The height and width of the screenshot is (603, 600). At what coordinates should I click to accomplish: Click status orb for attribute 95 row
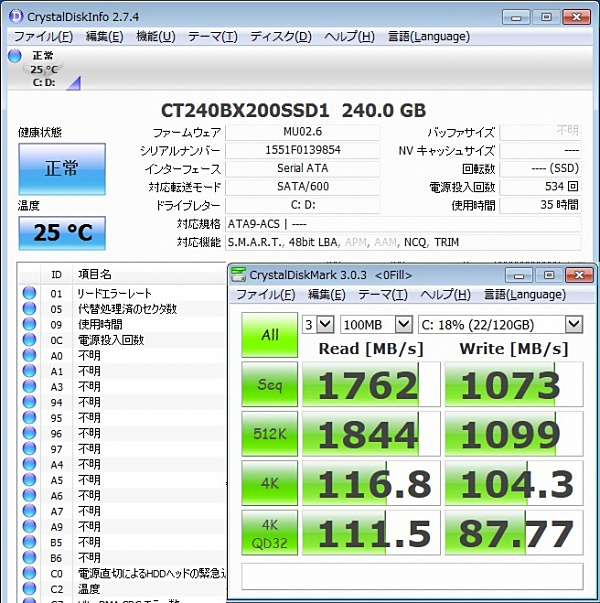pyautogui.click(x=29, y=418)
